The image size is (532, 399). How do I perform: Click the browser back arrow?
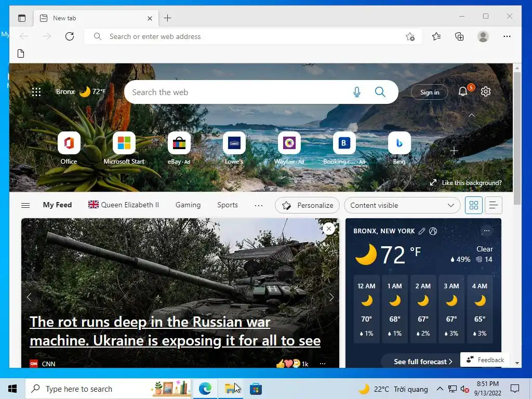(24, 36)
